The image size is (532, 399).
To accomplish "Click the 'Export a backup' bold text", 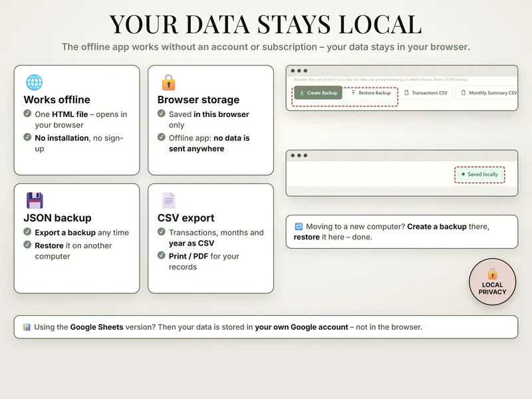I will pos(65,233).
